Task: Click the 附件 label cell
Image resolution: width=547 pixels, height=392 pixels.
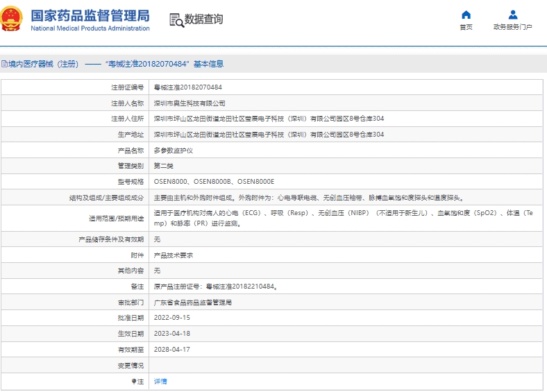Action: pos(75,255)
